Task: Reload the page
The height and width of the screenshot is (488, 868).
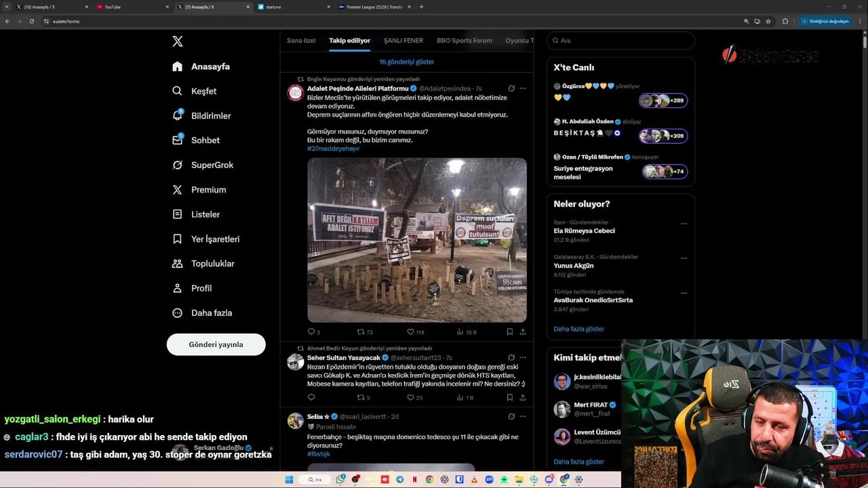Action: [x=31, y=21]
